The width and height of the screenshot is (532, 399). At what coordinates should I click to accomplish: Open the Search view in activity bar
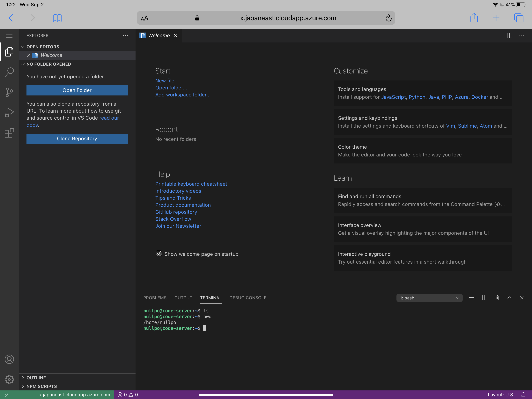point(9,72)
